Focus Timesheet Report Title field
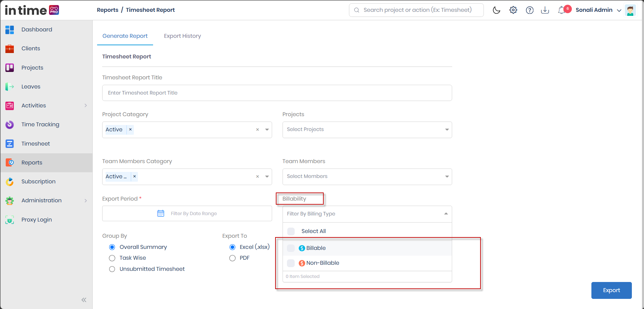The image size is (644, 309). click(277, 93)
